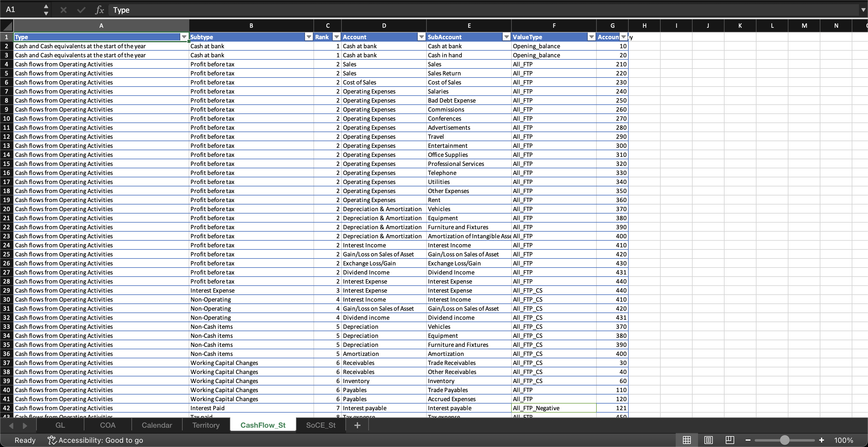Click the 'Professional Services' cell
The image size is (868, 447).
pyautogui.click(x=469, y=164)
